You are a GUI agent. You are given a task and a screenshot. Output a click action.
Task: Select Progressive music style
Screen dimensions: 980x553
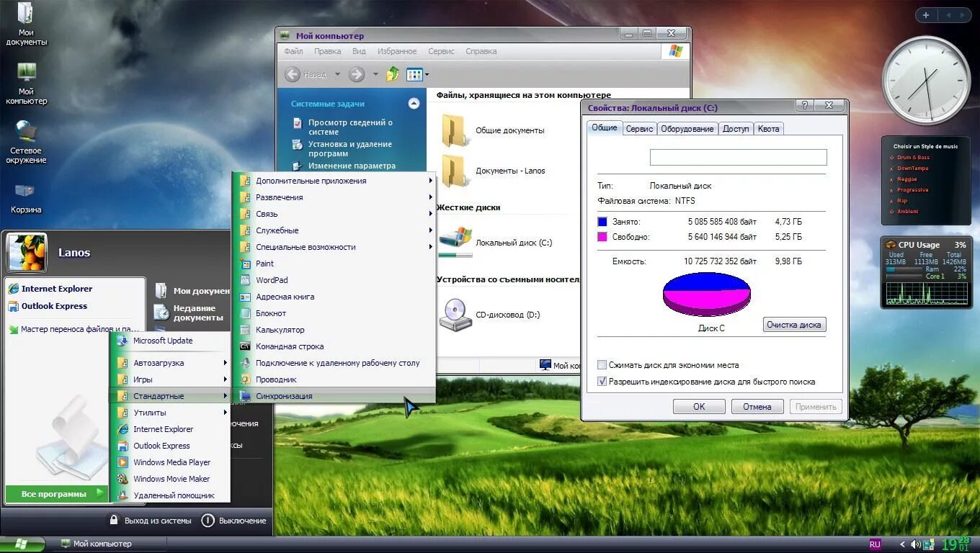[912, 190]
